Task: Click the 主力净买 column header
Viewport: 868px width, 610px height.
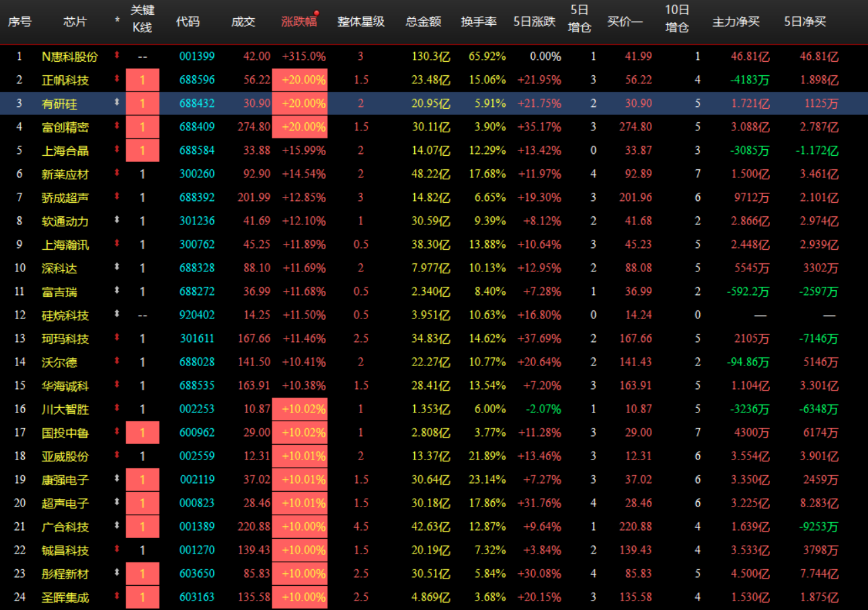Action: 736,21
